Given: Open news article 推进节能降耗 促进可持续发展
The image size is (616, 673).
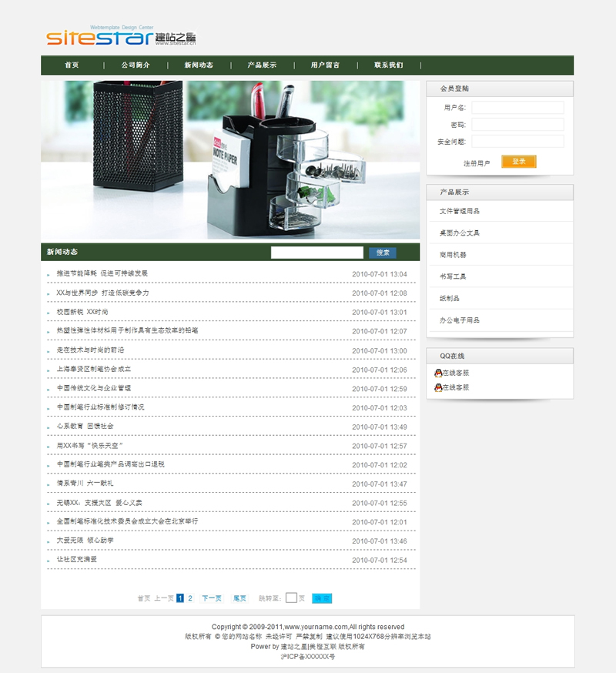Looking at the screenshot, I should (102, 273).
